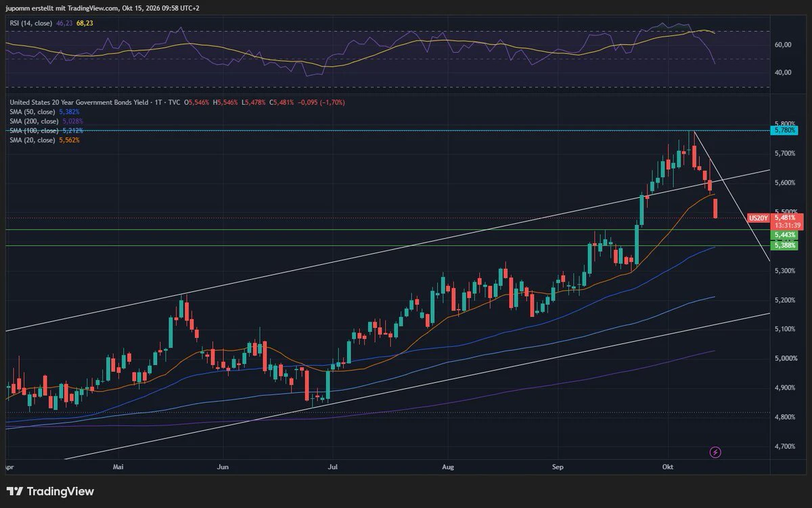Image resolution: width=812 pixels, height=508 pixels.
Task: Click the green 5,443% level label
Action: click(784, 234)
